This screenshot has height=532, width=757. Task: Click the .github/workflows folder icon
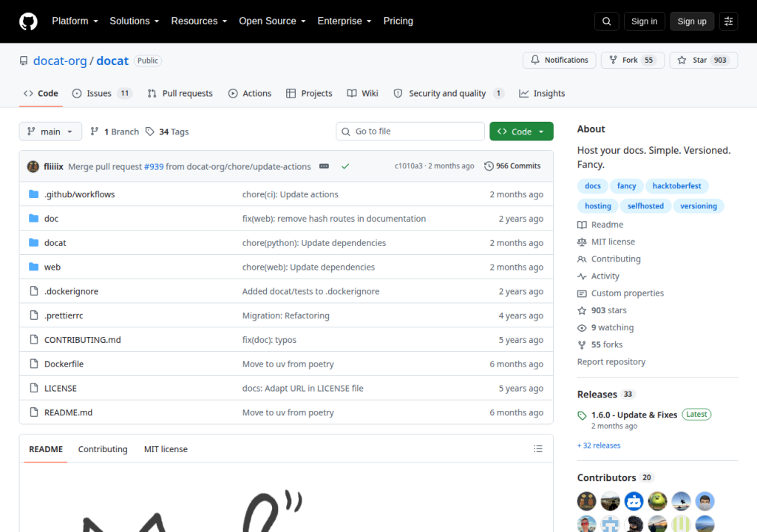(x=33, y=194)
